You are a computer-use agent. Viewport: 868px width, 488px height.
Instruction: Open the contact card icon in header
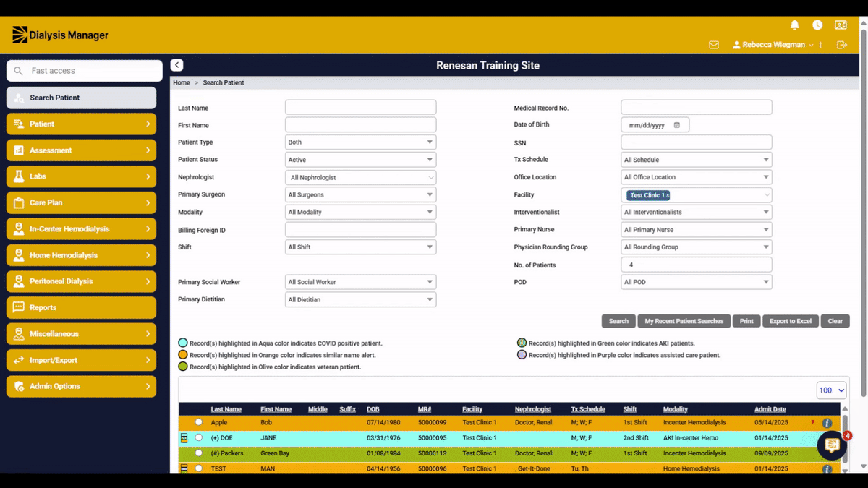pos(841,25)
